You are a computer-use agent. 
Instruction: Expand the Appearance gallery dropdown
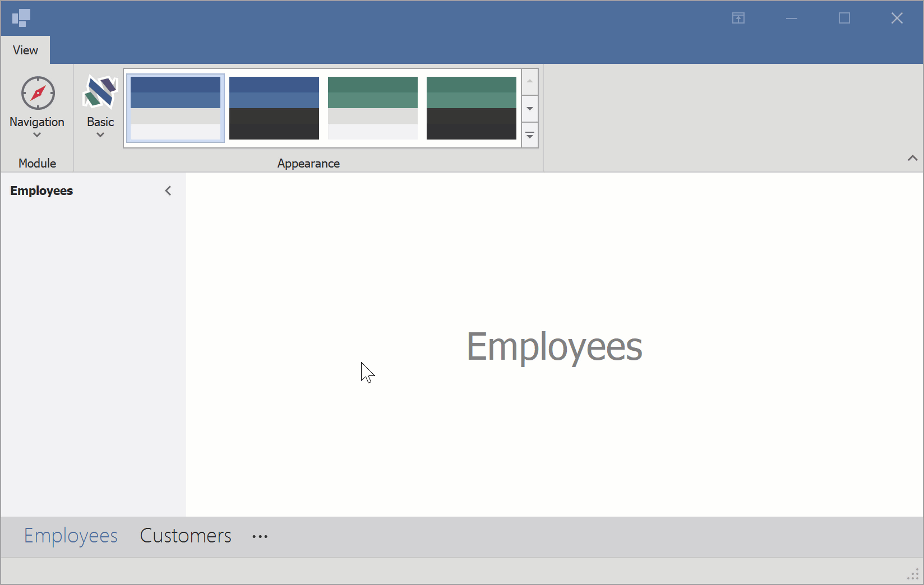(530, 136)
